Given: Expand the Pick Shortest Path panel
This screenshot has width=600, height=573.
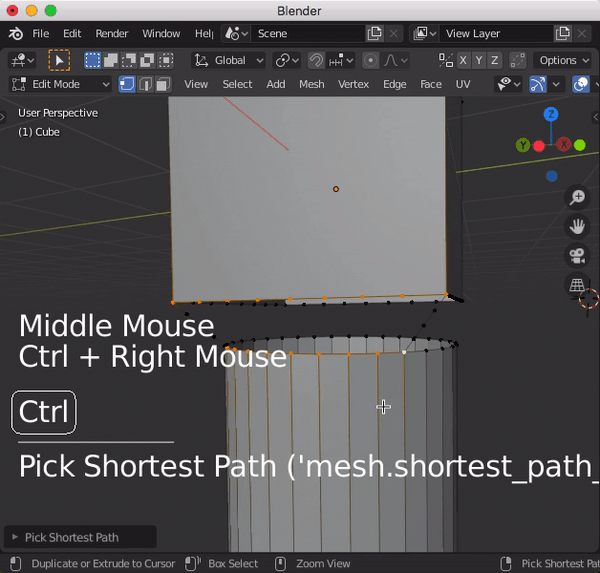Looking at the screenshot, I should point(80,537).
